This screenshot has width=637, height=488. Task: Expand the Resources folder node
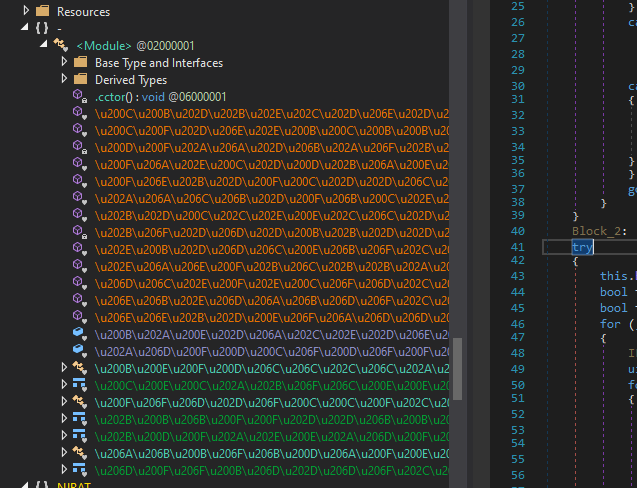point(27,11)
